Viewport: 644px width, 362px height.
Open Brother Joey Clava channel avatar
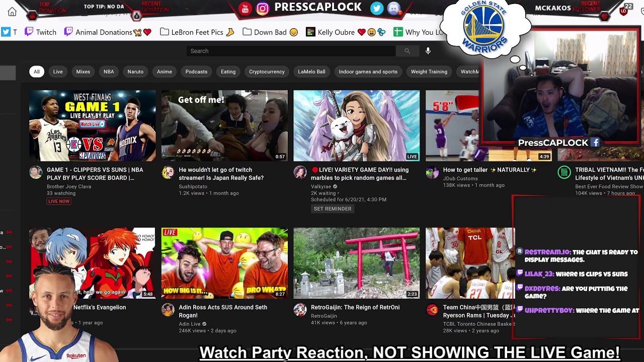(x=36, y=172)
